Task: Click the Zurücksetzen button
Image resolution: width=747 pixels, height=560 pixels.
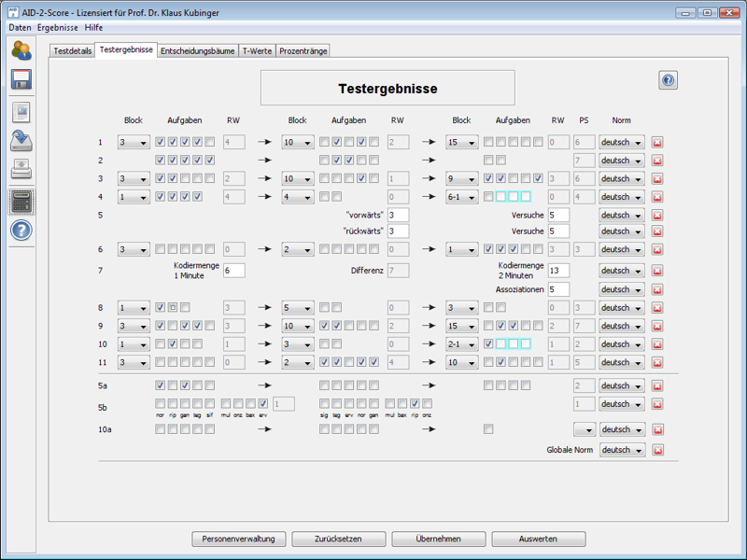Action: [338, 539]
